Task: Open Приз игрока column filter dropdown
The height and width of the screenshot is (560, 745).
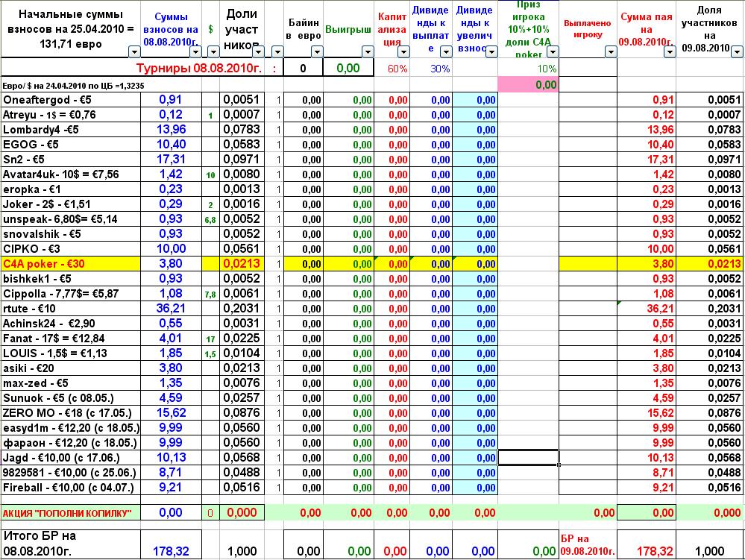Action: click(553, 51)
